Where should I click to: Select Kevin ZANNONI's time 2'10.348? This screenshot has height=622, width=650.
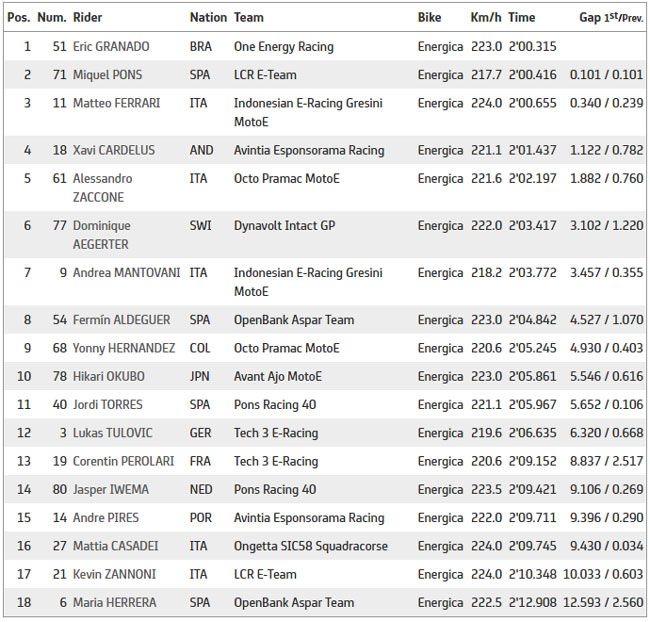pyautogui.click(x=532, y=574)
